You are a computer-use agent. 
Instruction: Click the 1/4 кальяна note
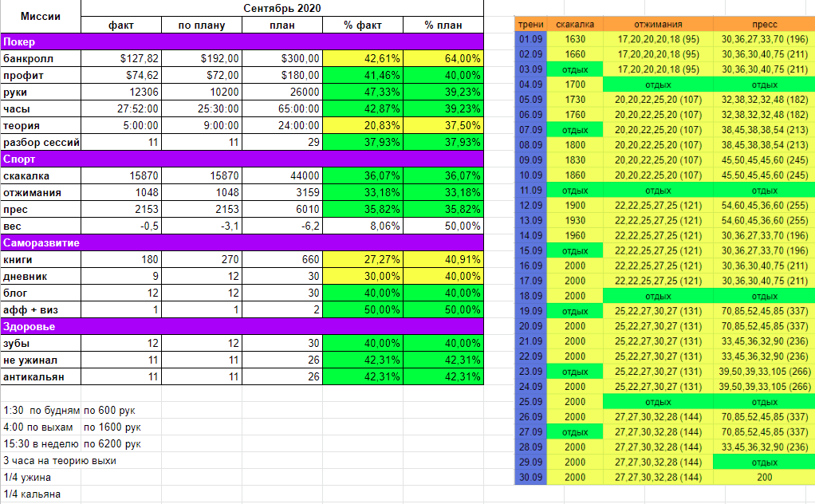click(x=32, y=494)
